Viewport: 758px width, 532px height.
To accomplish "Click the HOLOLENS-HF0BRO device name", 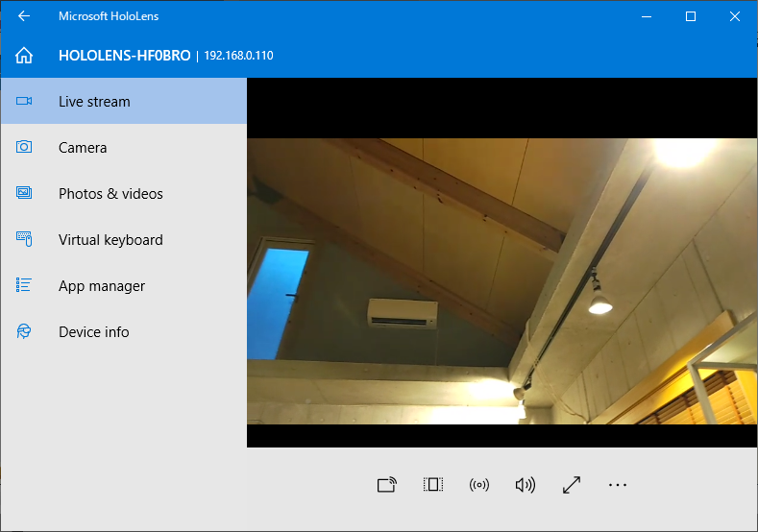I will (125, 56).
